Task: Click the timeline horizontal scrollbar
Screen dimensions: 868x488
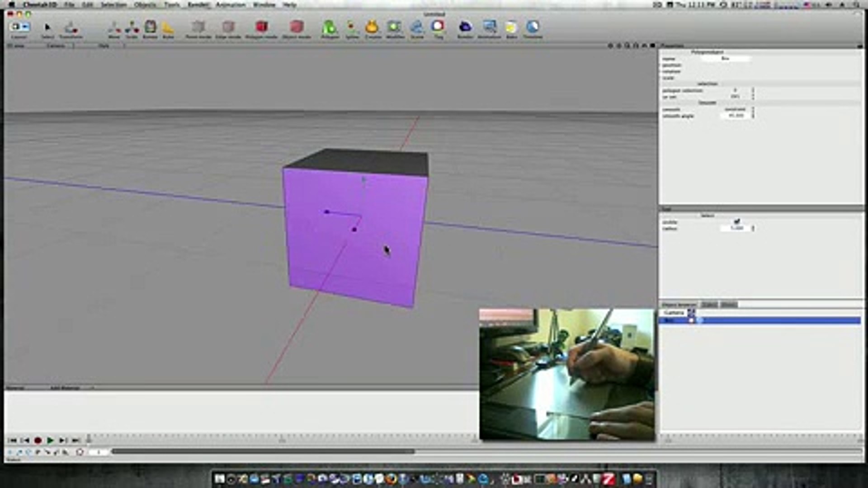Action: click(263, 451)
